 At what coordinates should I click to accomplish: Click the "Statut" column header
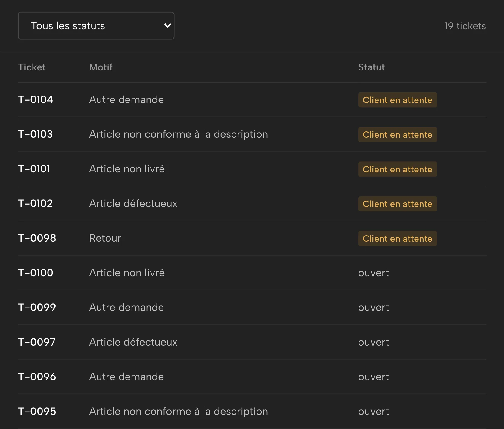click(x=372, y=67)
